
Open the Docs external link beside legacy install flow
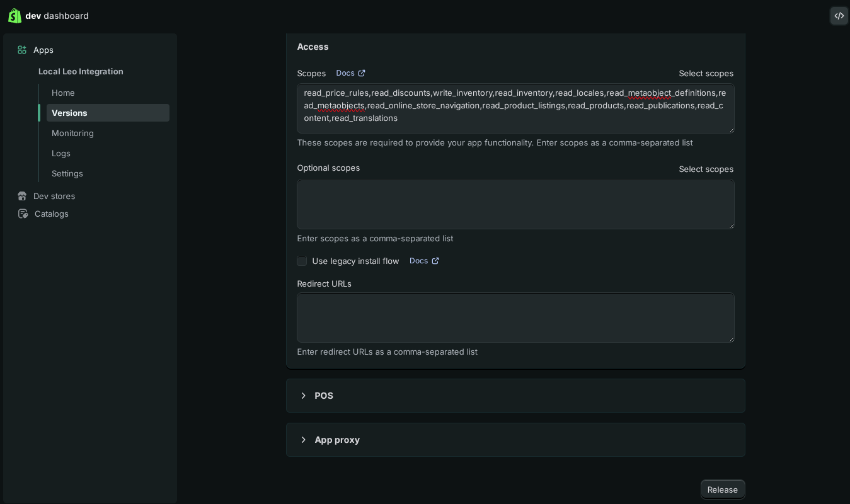coord(435,261)
